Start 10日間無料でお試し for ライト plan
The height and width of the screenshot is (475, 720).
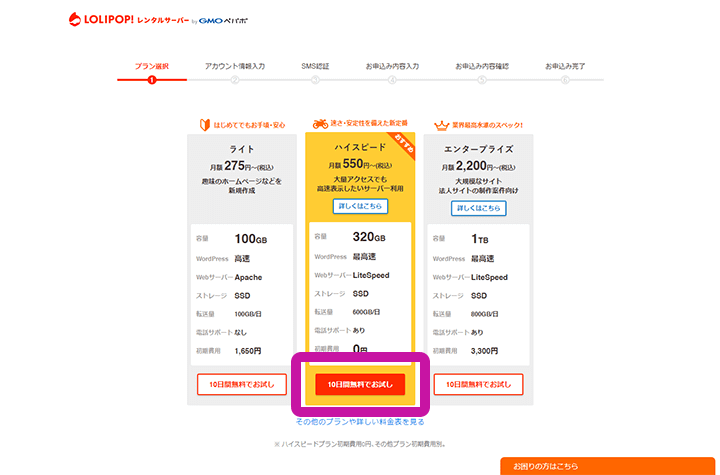pos(242,384)
